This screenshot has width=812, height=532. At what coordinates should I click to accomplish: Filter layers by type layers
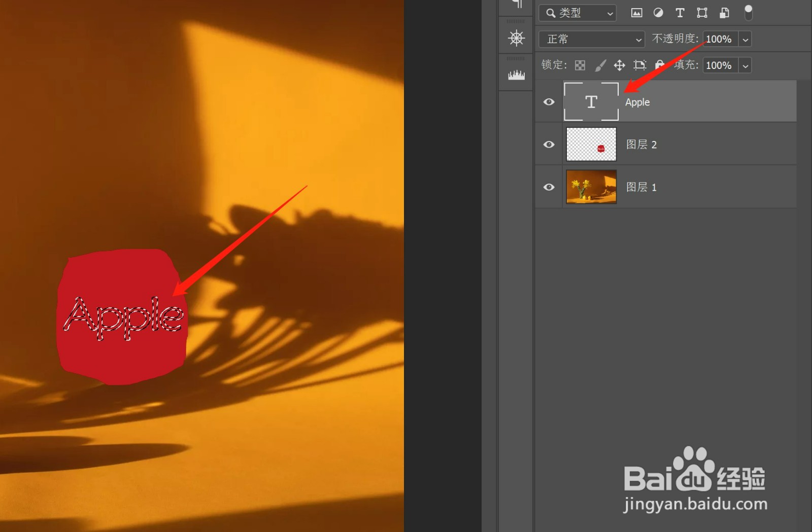680,13
